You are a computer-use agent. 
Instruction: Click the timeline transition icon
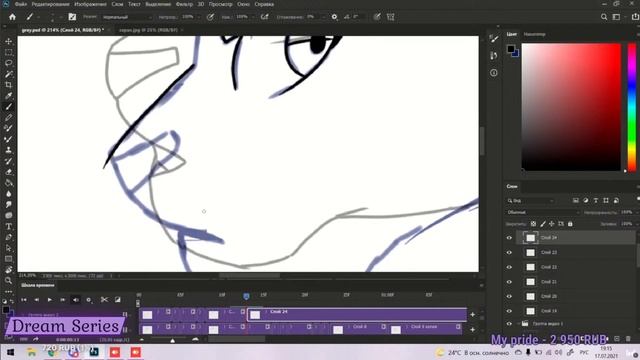(x=118, y=300)
